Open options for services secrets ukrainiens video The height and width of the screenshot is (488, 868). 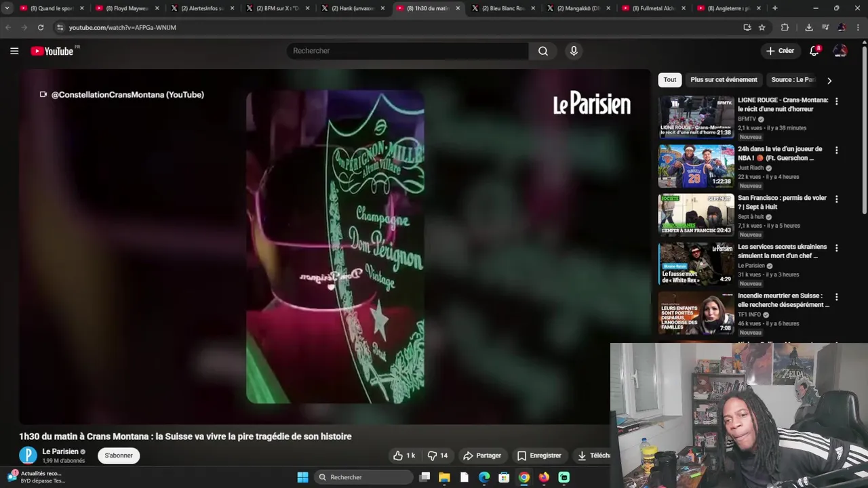click(836, 247)
